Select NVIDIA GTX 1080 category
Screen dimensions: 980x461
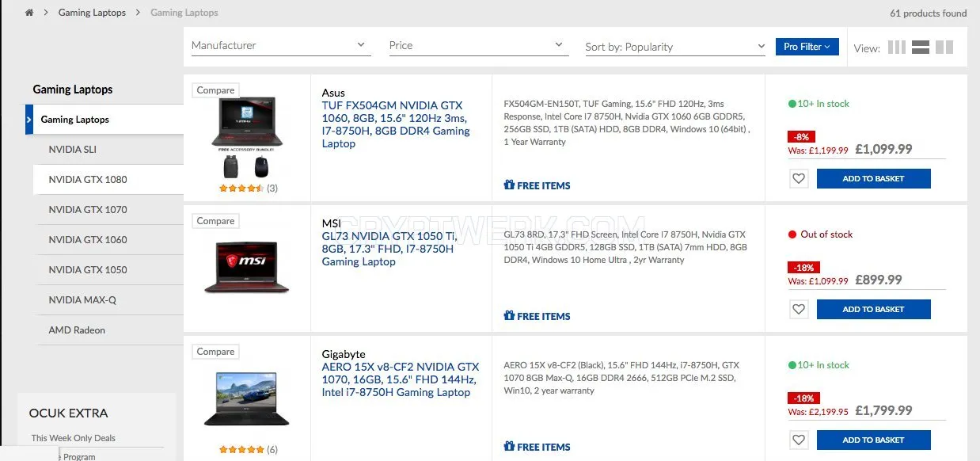[x=108, y=180]
